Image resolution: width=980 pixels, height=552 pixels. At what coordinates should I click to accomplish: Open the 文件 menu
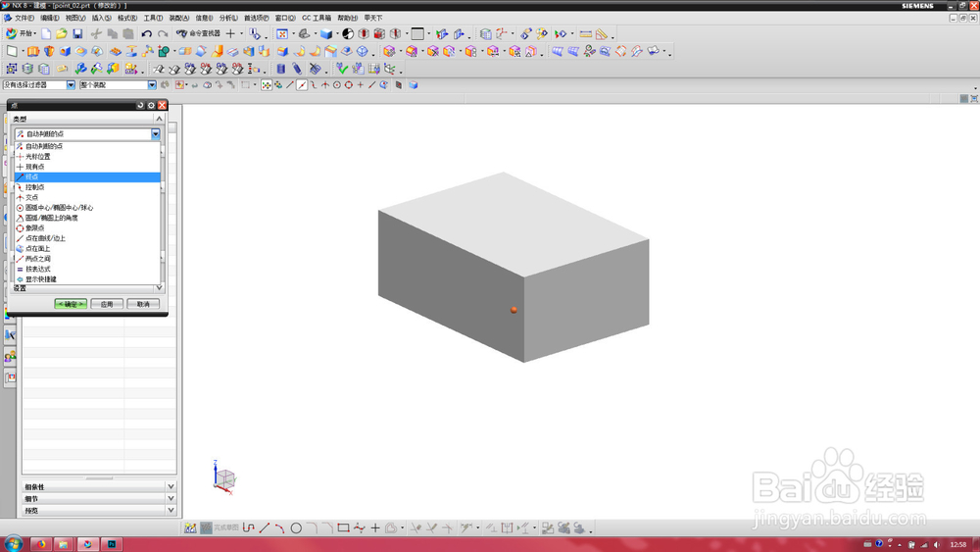[24, 18]
